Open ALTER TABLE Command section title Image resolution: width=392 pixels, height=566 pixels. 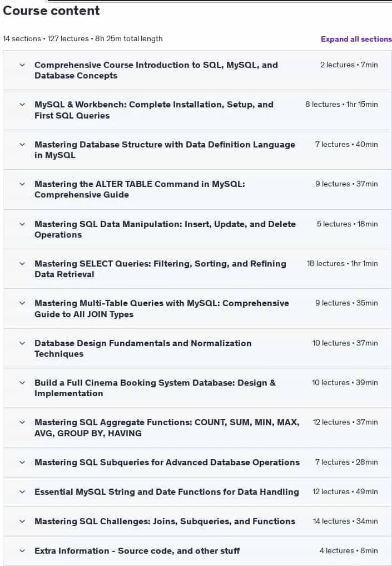tap(140, 190)
